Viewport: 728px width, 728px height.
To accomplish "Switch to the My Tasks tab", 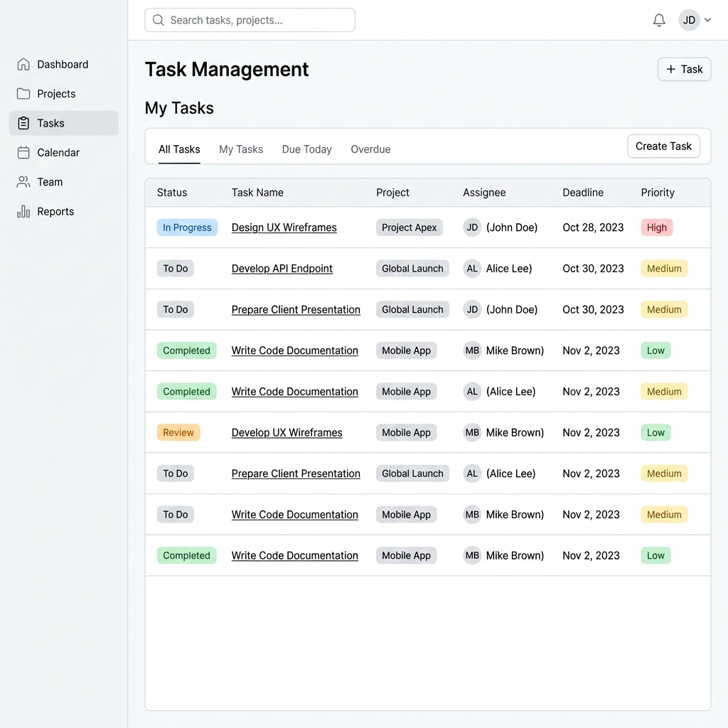I will tap(241, 149).
